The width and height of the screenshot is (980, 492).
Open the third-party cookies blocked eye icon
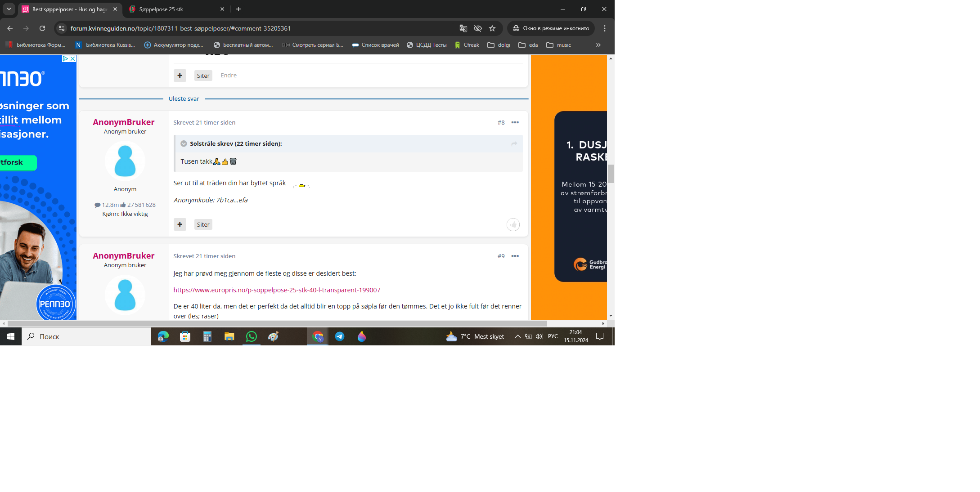pos(478,28)
